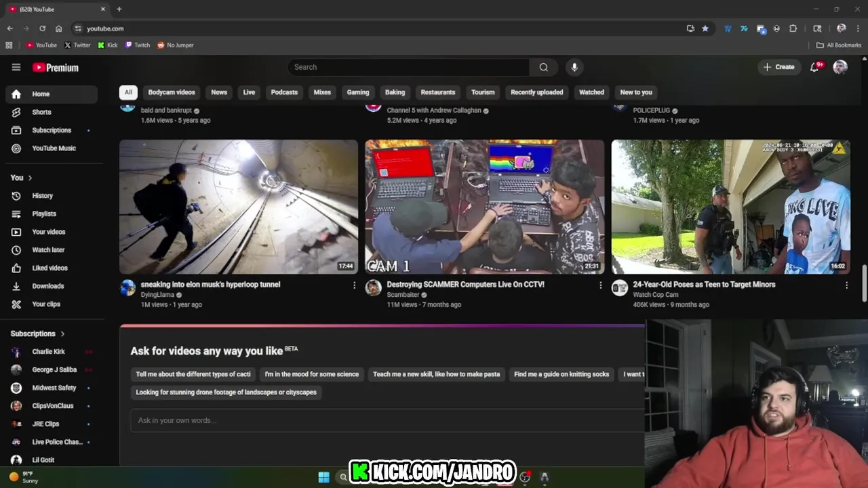
Task: Click the search magnifier button
Action: click(x=543, y=67)
